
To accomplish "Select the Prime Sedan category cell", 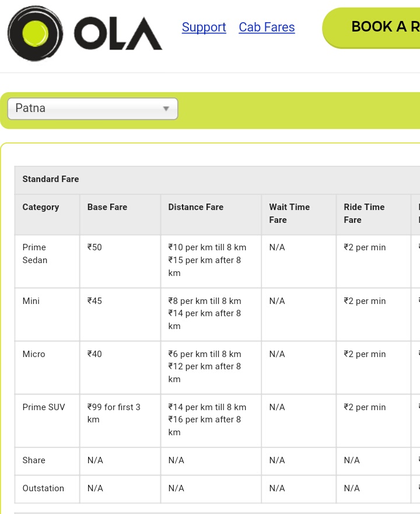I will pos(35,254).
